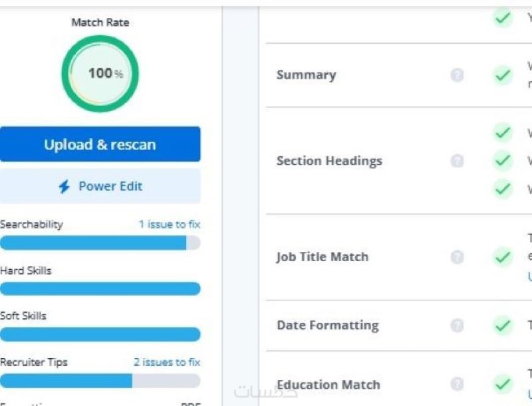532x406 pixels.
Task: Click the Date Formatting help question mark
Action: [457, 326]
